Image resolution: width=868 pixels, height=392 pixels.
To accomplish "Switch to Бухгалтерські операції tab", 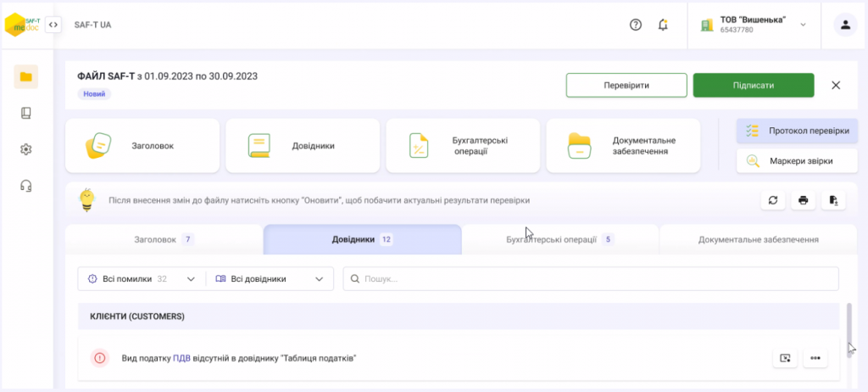I will pos(560,239).
